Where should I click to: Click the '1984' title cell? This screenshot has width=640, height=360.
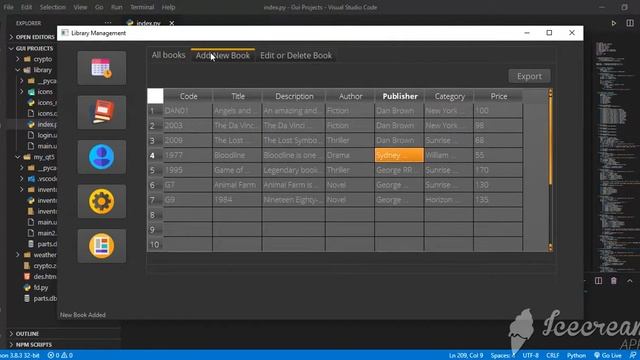pos(237,200)
